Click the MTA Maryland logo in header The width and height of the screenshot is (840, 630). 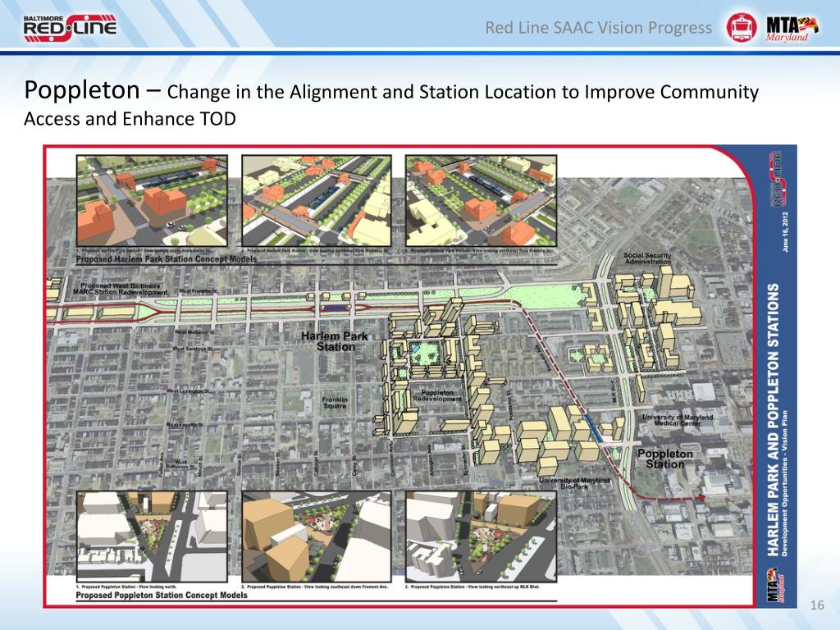(792, 29)
